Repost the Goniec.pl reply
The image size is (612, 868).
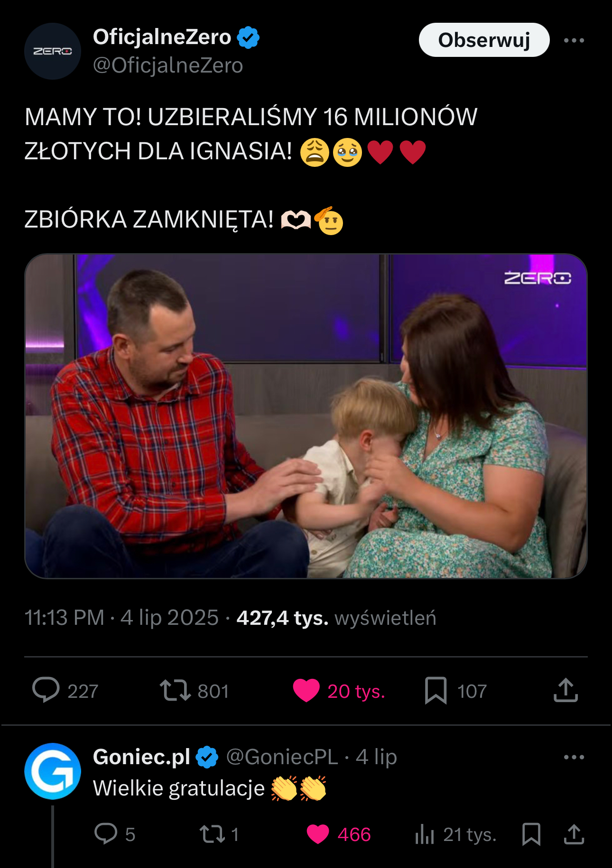[x=212, y=834]
